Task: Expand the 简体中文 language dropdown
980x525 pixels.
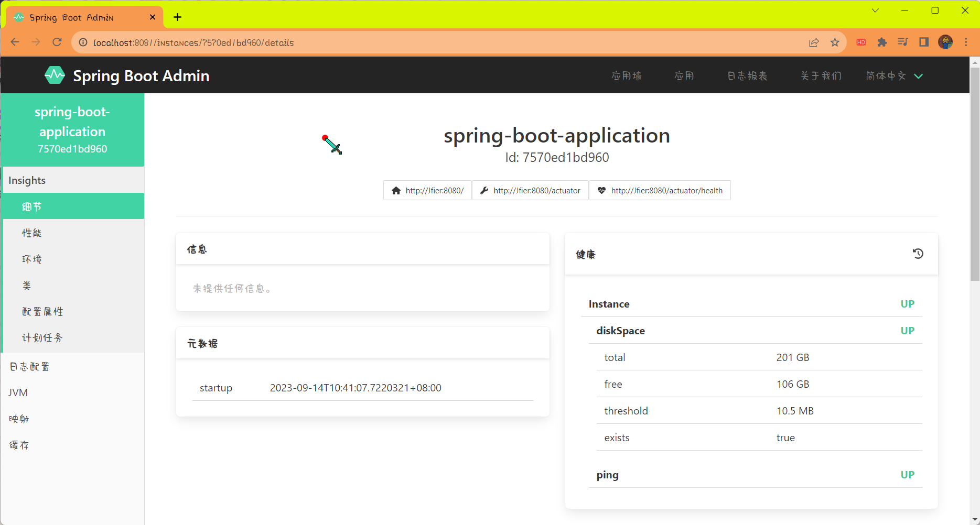Action: [894, 76]
